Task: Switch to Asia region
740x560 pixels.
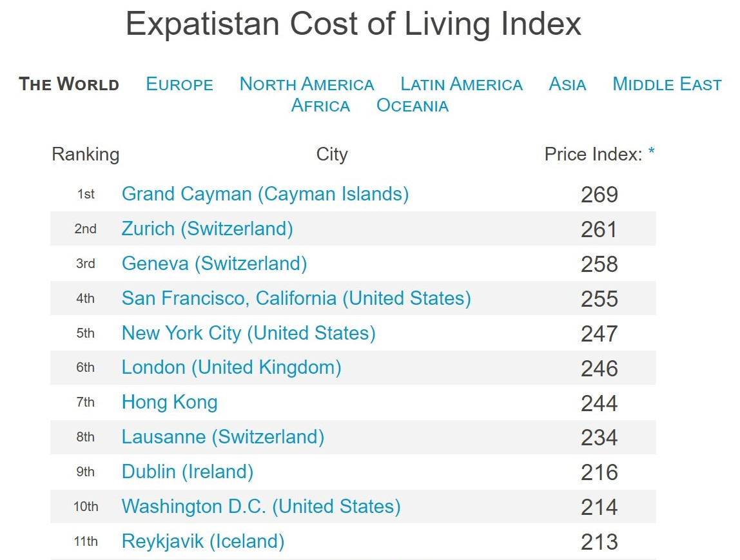Action: click(x=567, y=84)
